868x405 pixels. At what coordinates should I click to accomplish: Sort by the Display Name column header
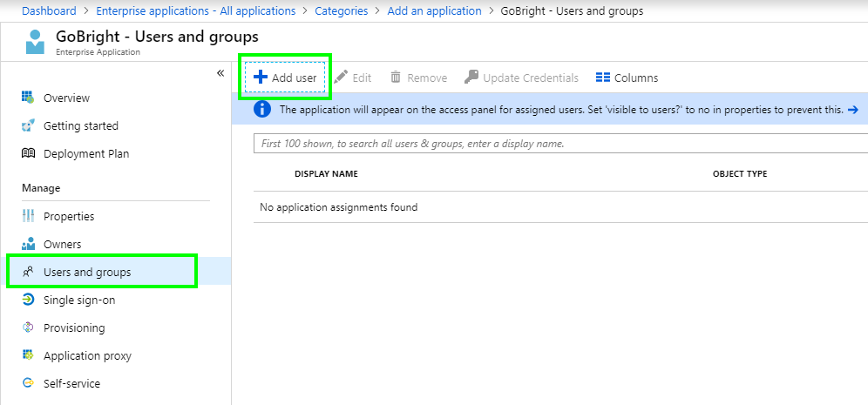pyautogui.click(x=326, y=174)
